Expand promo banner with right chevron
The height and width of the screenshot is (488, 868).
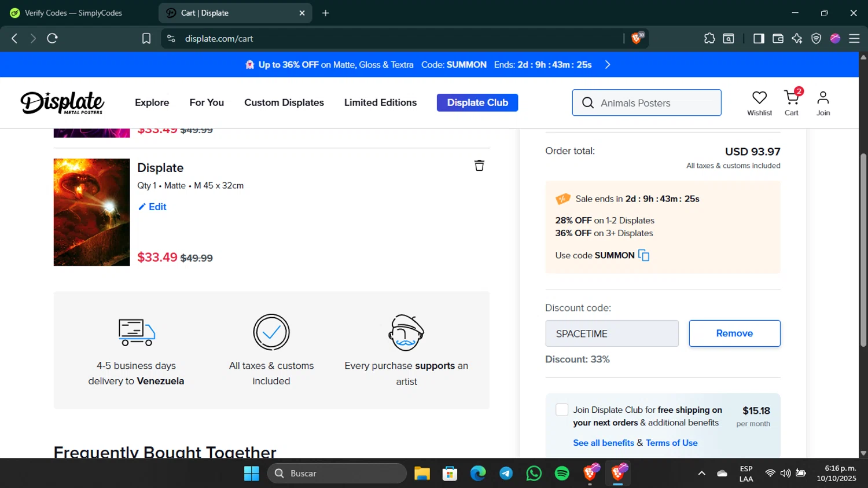608,65
